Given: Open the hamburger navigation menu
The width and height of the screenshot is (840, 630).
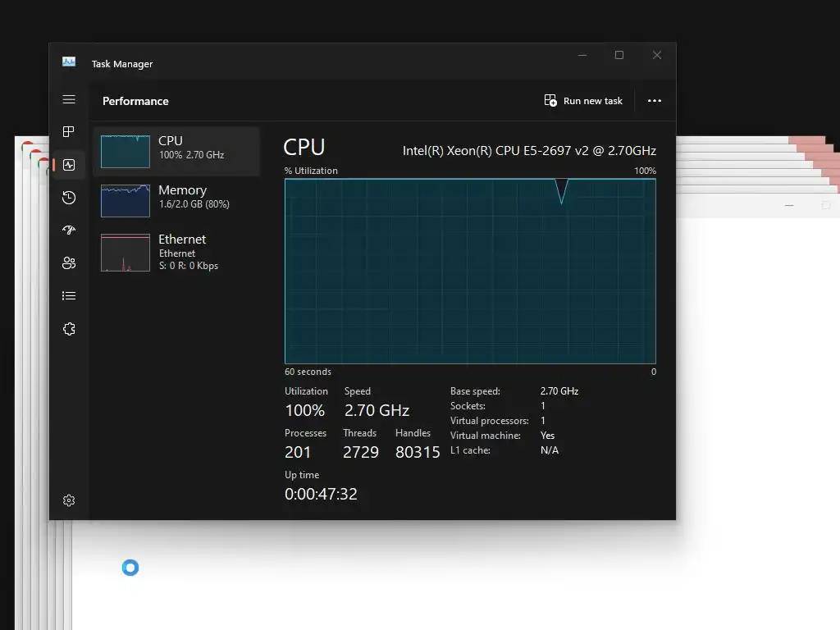Looking at the screenshot, I should pos(69,99).
